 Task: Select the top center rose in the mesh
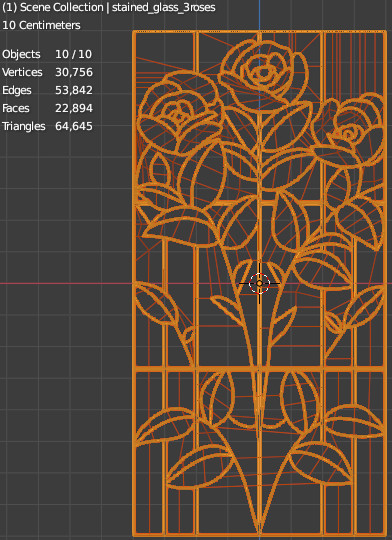pos(264,75)
